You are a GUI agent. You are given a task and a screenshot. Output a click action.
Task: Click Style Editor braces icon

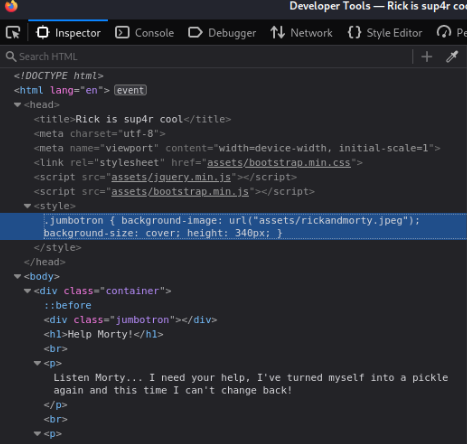click(x=354, y=33)
